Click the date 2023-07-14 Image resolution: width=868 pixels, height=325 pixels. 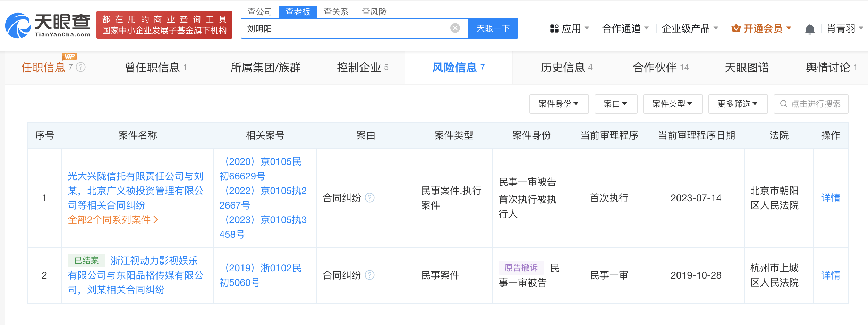(696, 198)
